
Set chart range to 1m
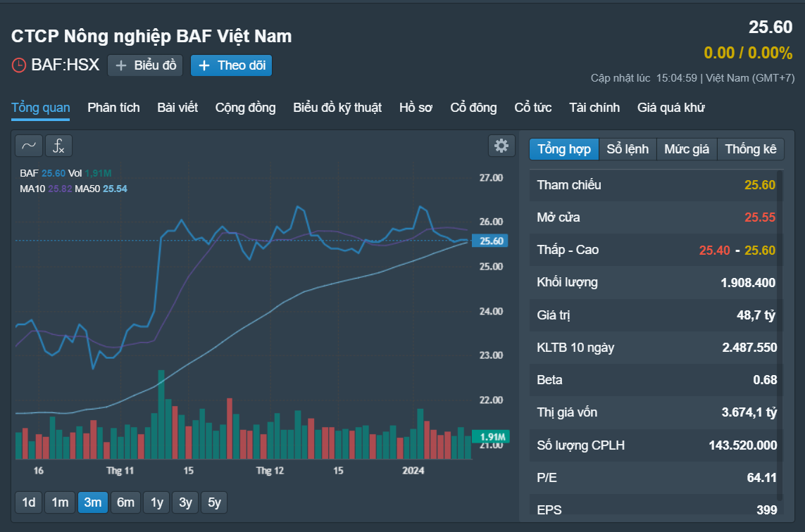[x=60, y=502]
